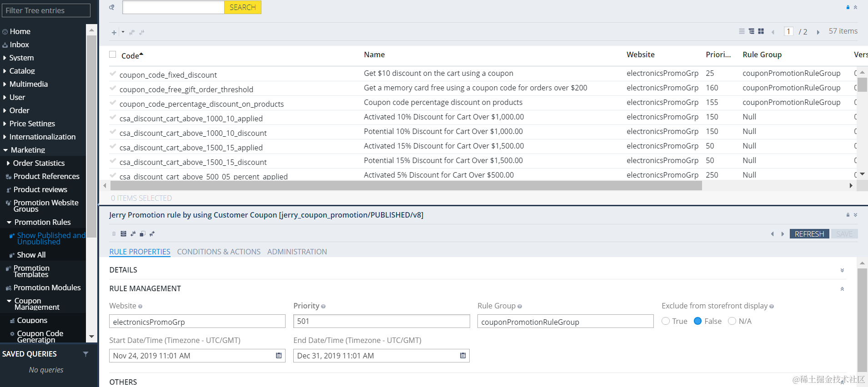Open Show All under Promotion Rules

(31, 255)
